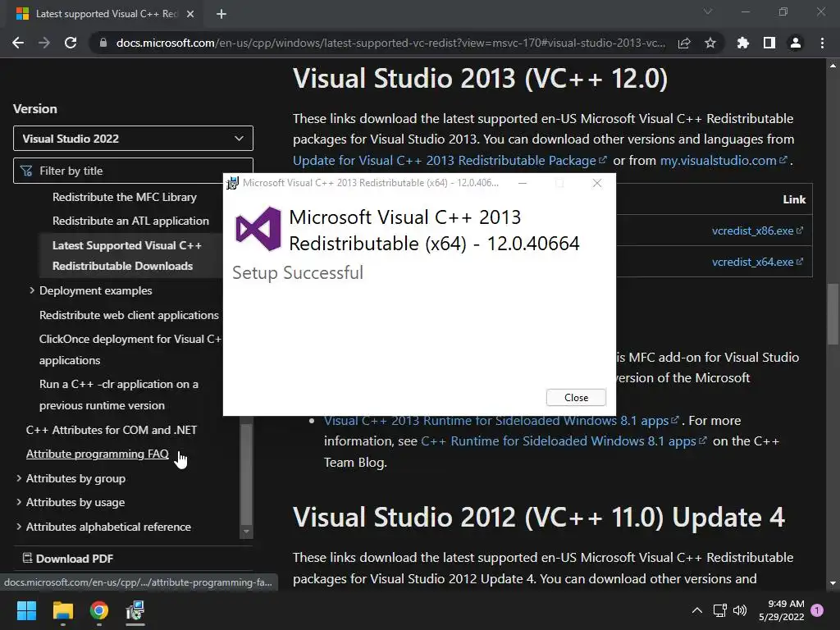
Task: Open Attribute programming FAQ link
Action: [x=98, y=454]
